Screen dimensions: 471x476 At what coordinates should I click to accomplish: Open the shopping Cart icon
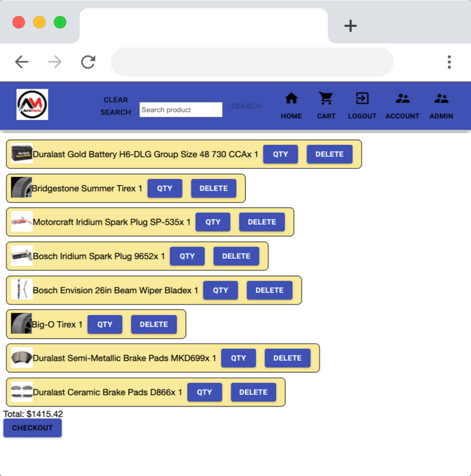coord(326,99)
